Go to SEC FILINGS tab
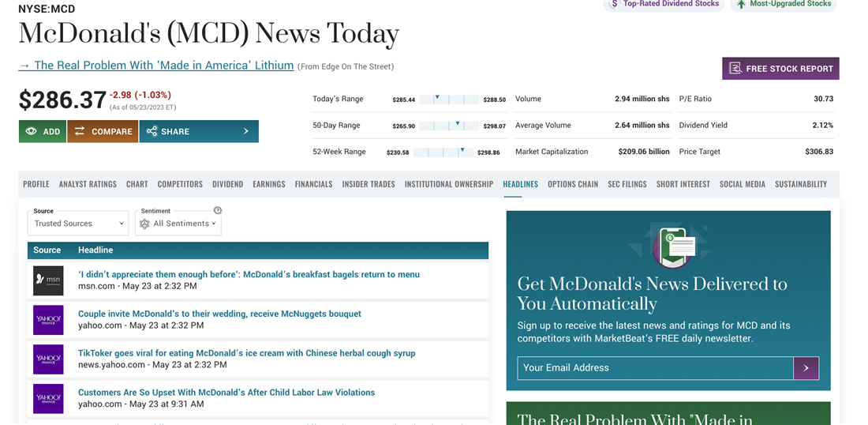The image size is (868, 425). (627, 184)
